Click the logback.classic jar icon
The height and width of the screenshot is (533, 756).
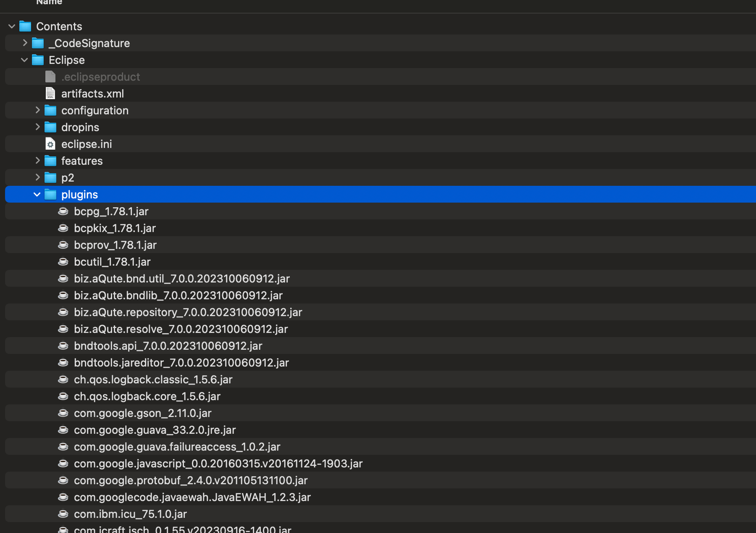pos(63,379)
